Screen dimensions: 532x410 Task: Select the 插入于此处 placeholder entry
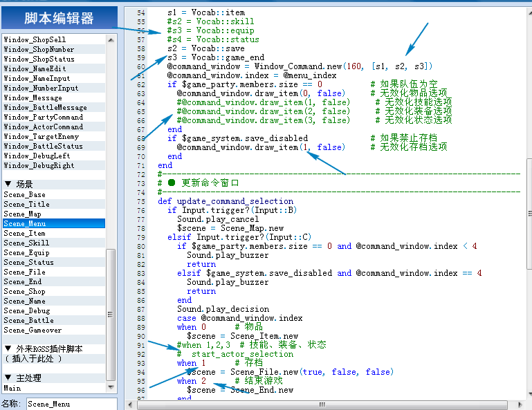click(54, 358)
